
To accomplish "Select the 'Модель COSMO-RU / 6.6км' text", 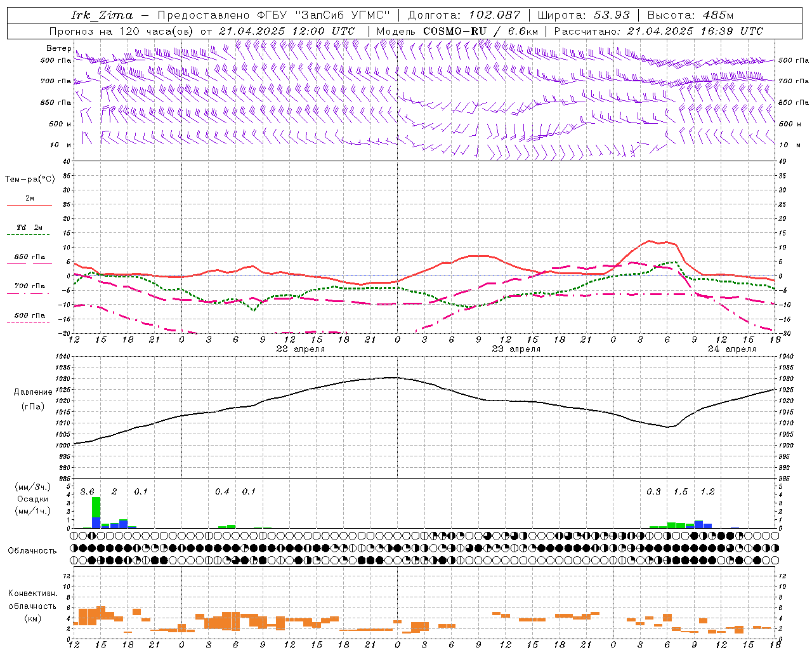I will tap(457, 31).
